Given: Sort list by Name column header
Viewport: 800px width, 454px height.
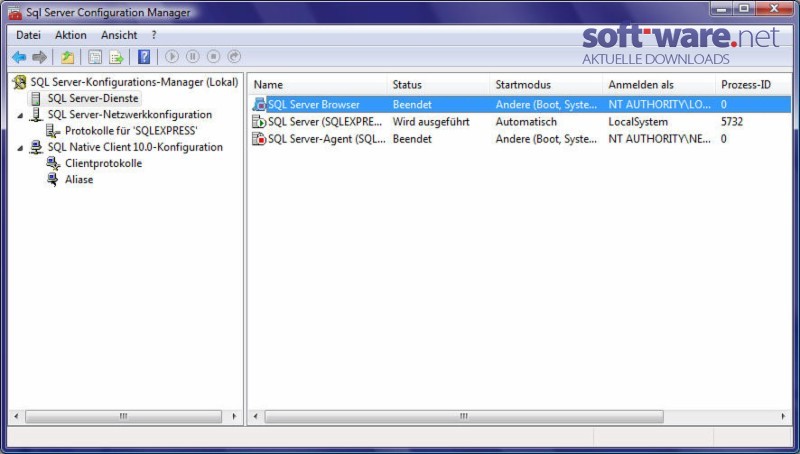Looking at the screenshot, I should 317,85.
